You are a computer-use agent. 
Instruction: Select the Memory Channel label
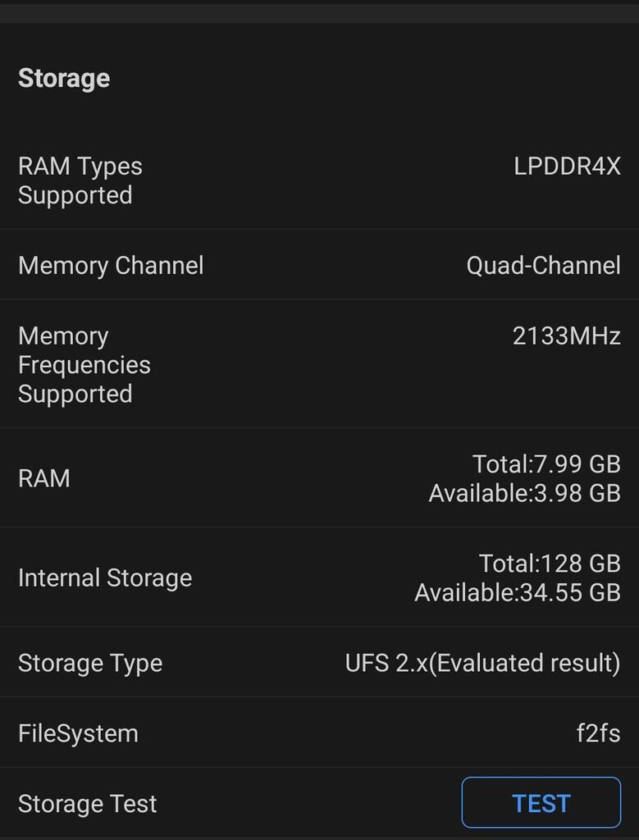click(111, 266)
